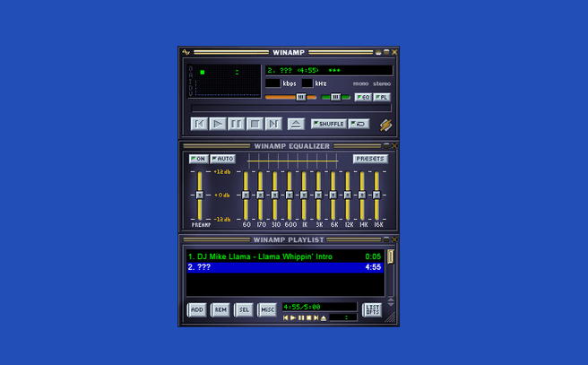This screenshot has width=588, height=365.
Task: Click the orange volume slider handle
Action: (x=301, y=97)
